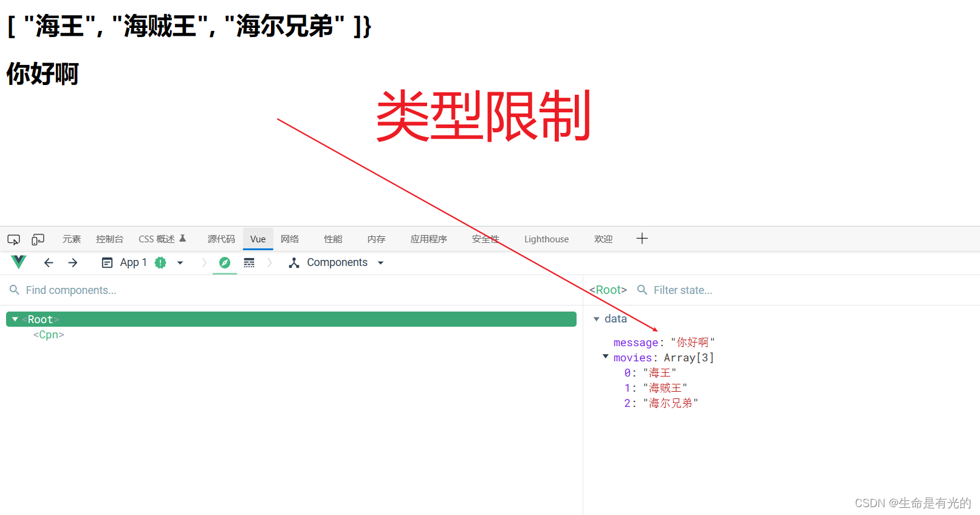Screen dimensions: 980x515
Task: Open the 控制台 tab
Action: pyautogui.click(x=109, y=239)
